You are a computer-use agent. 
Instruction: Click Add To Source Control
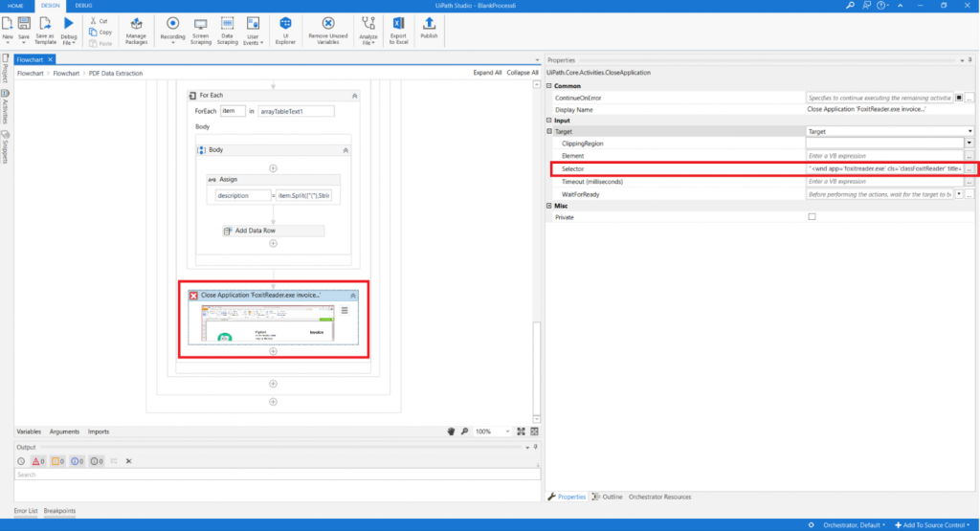coord(933,524)
